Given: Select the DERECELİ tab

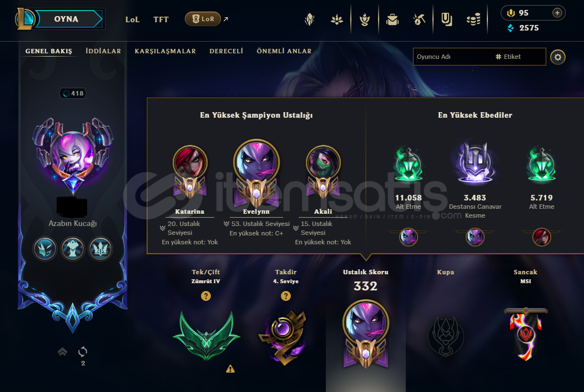Looking at the screenshot, I should pyautogui.click(x=226, y=51).
